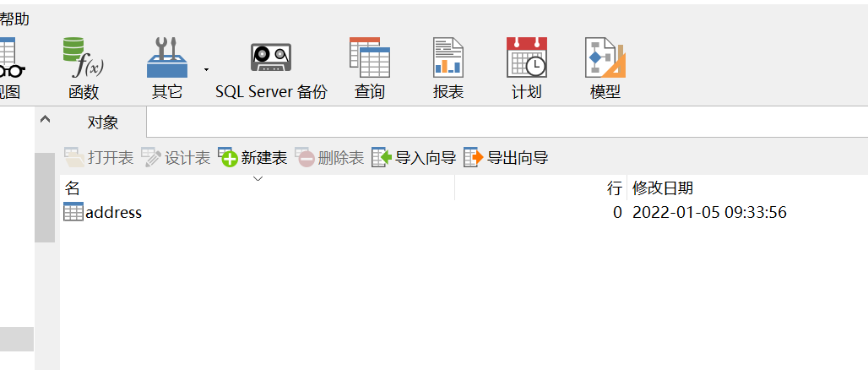Screen dimensions: 868x370
Task: Launch the 导出向导 (Export Wizard)
Action: (x=506, y=158)
